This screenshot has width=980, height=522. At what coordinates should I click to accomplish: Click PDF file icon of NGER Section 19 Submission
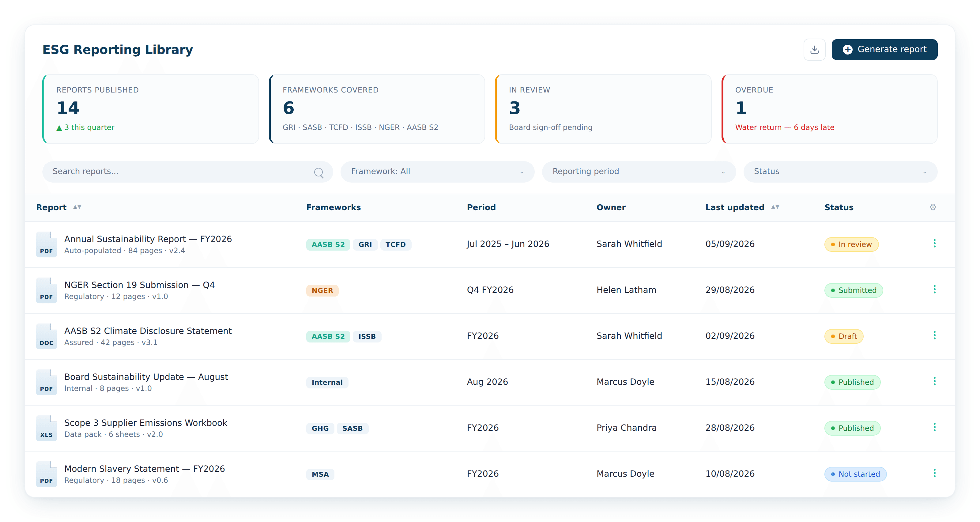(47, 290)
